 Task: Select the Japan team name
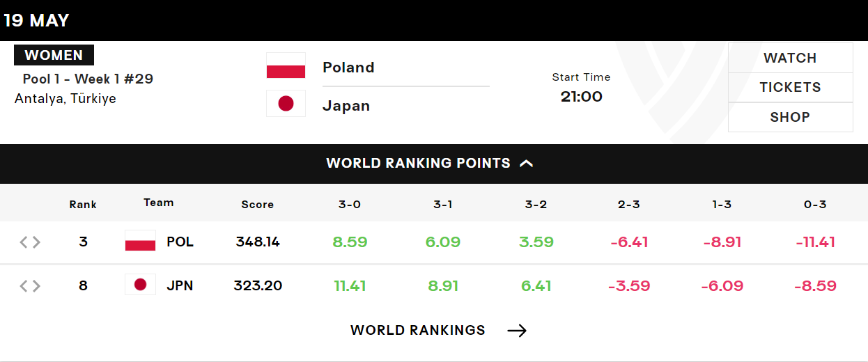(346, 106)
